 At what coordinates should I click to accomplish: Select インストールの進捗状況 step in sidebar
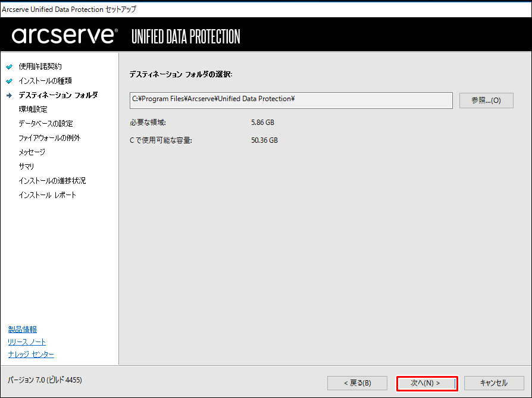click(x=52, y=180)
